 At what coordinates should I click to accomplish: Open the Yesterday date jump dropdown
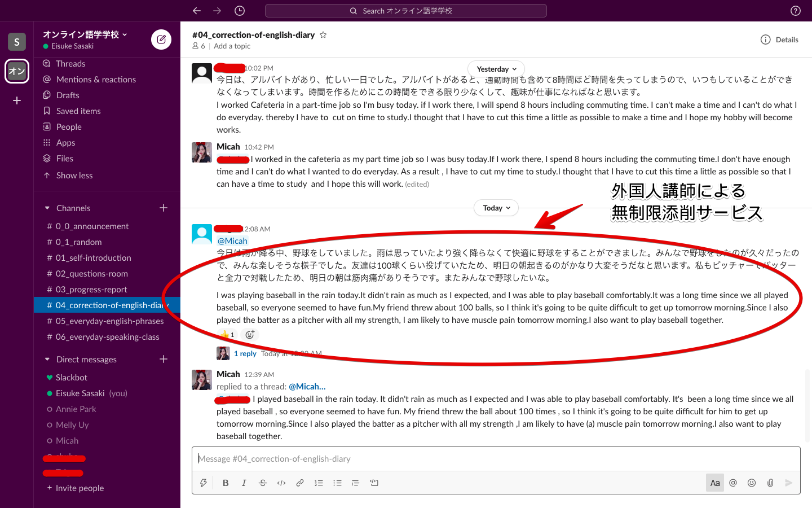[x=496, y=69]
